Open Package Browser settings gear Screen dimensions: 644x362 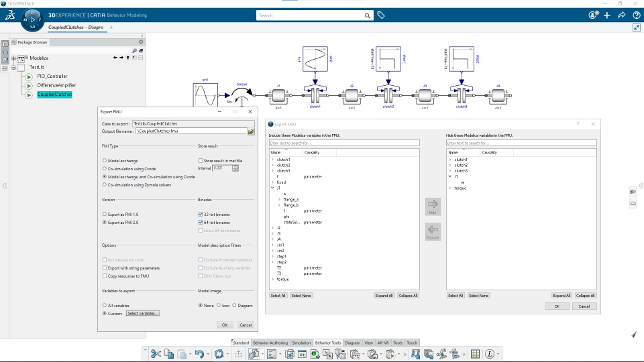click(x=141, y=42)
